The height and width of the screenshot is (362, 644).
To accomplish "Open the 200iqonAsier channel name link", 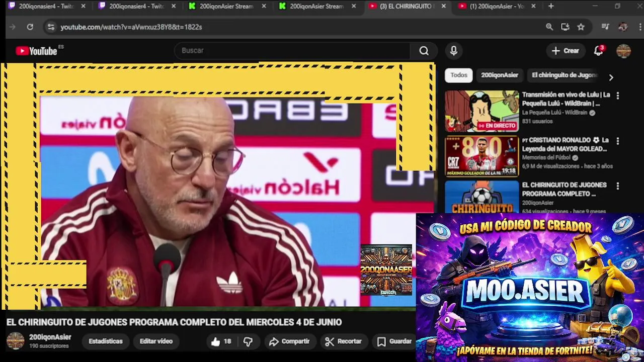I will [50, 337].
